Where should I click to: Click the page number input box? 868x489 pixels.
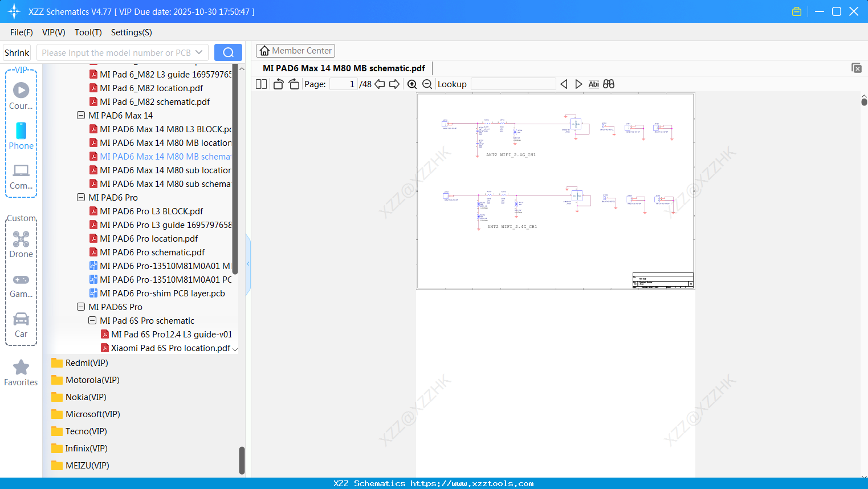(344, 84)
